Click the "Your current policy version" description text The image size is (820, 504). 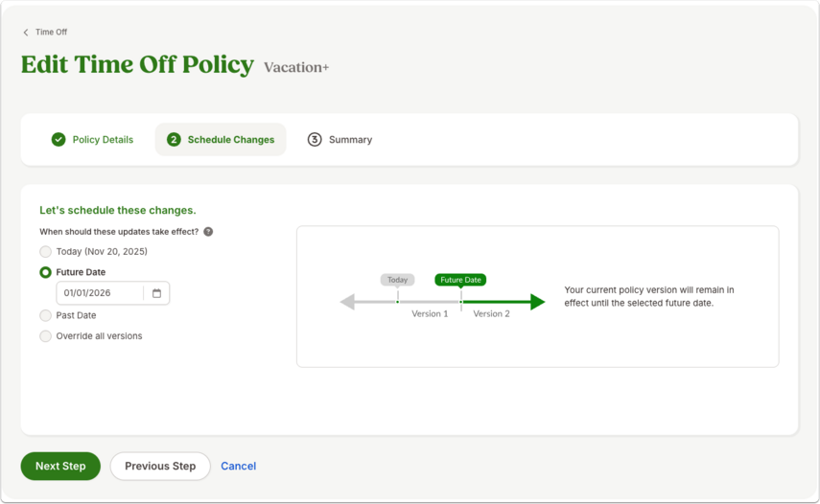point(649,297)
